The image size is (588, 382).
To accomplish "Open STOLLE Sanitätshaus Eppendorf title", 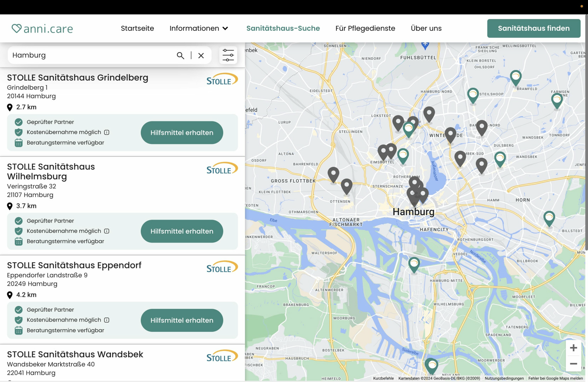I will pos(74,265).
